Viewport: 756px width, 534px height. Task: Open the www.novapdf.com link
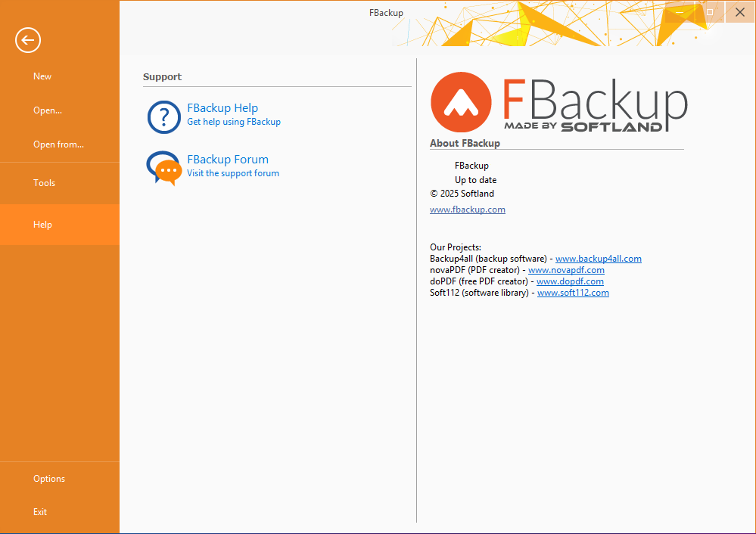point(566,270)
